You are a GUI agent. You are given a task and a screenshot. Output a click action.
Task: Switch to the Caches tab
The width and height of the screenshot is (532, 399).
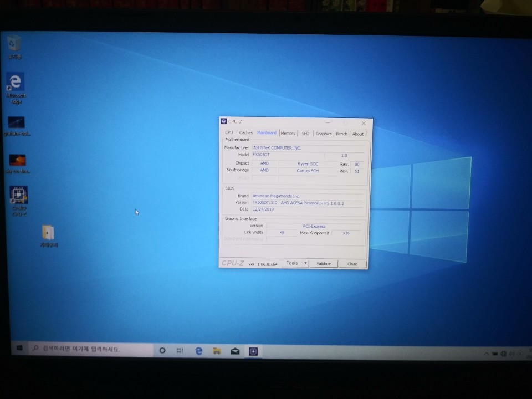coord(245,132)
